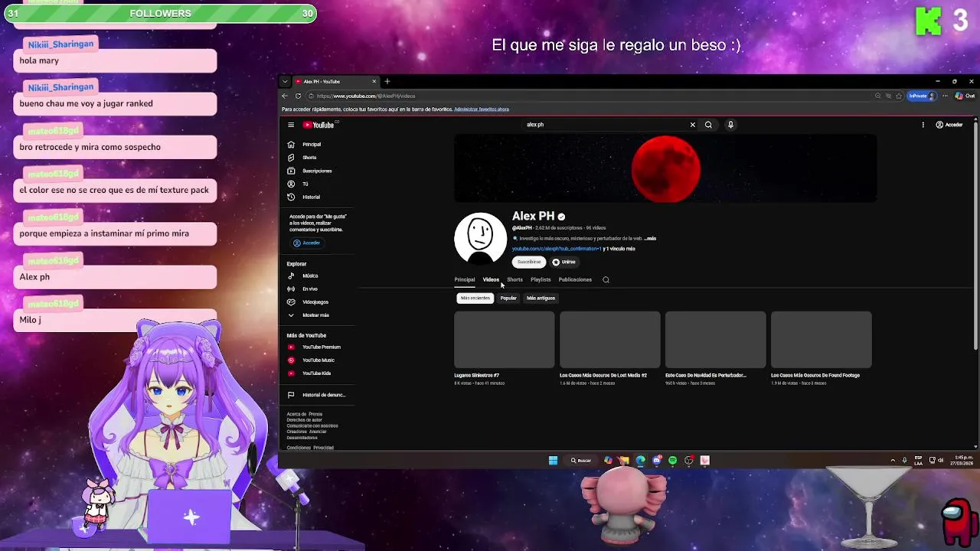This screenshot has width=980, height=551.
Task: Click the channel search magnifier icon
Action: pyautogui.click(x=606, y=280)
